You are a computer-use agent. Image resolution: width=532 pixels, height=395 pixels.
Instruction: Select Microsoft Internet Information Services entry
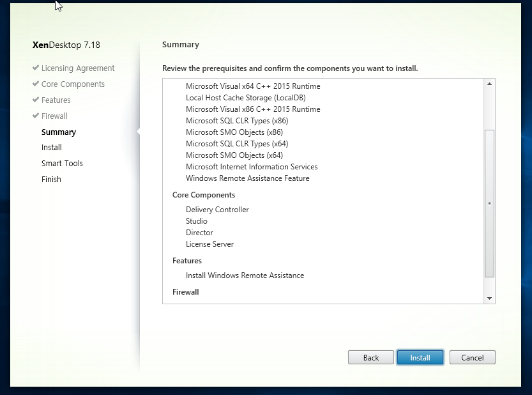tap(252, 167)
